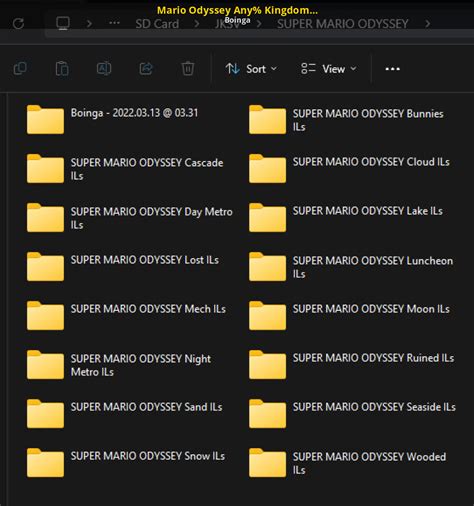This screenshot has height=506, width=474.
Task: Click name "SUPER MARIO ODYSSEY Mech ILs"
Action: [148, 309]
